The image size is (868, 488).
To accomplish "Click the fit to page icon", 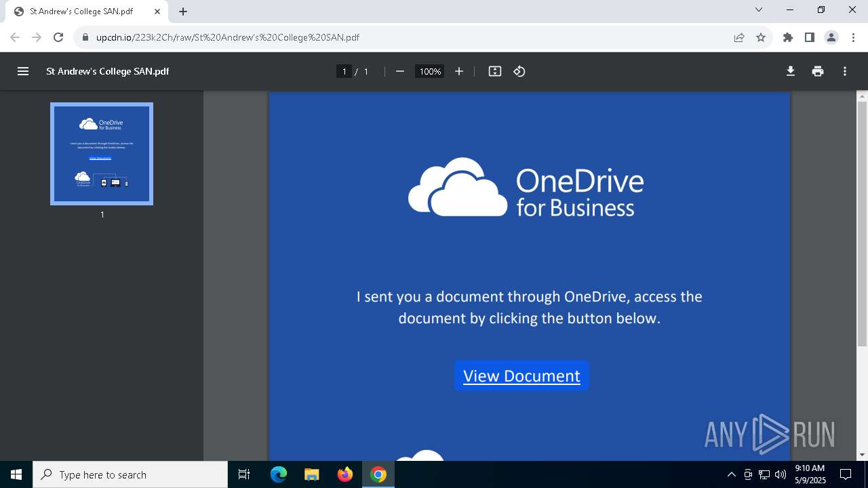I will (495, 71).
